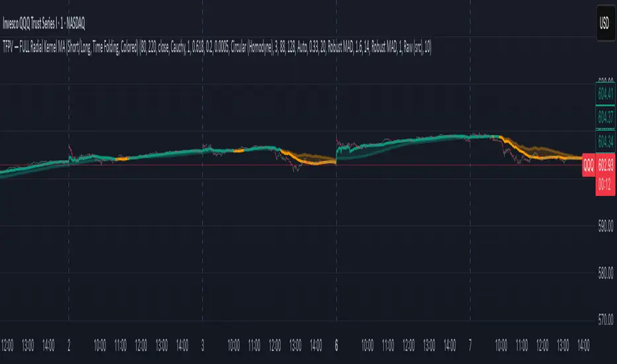Select the TFPV Radial Kernel MA indicator legend
Screen dimensions: 617x364
click(217, 48)
